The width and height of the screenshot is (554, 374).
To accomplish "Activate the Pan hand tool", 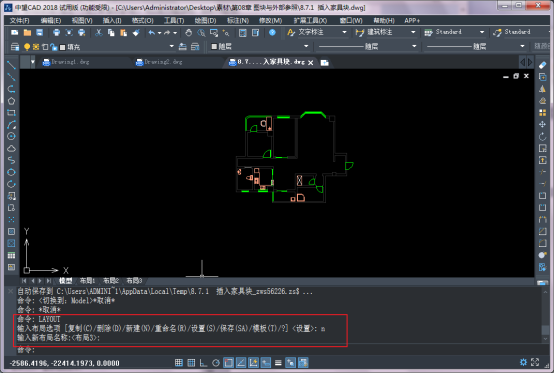I will 188,33.
